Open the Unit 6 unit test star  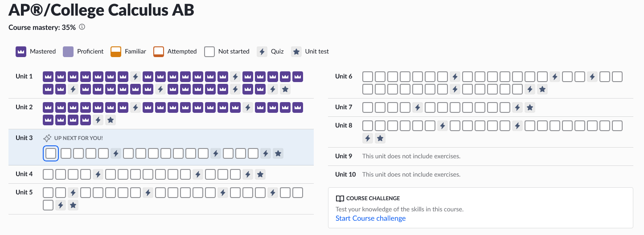[542, 89]
